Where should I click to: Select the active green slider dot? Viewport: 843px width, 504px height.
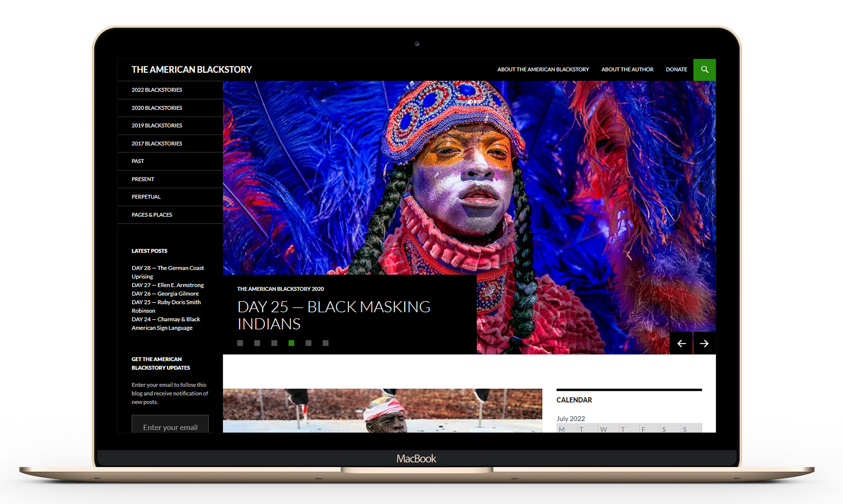(x=292, y=343)
